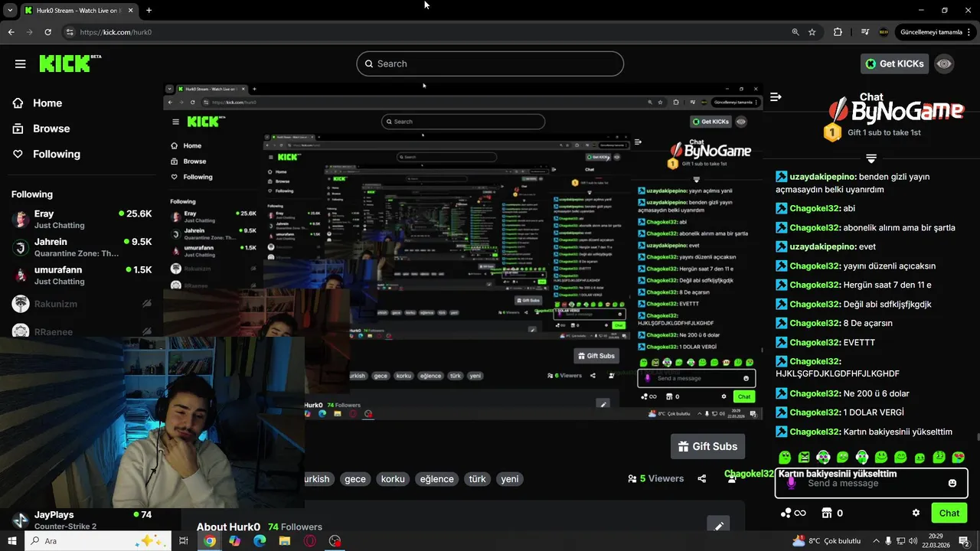Expand the chat leaderboard arrow
The height and width of the screenshot is (551, 980).
pyautogui.click(x=871, y=158)
